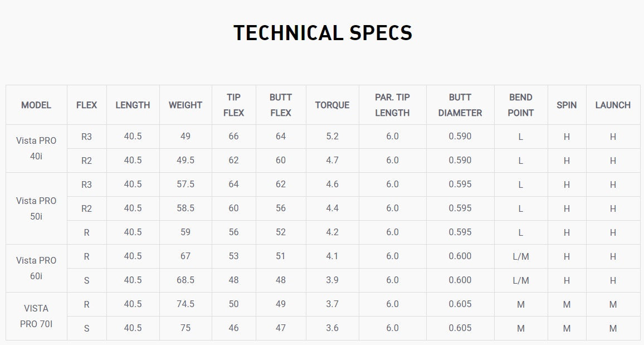Click the TECHNICAL SPECS heading
644x345 pixels.
point(323,33)
